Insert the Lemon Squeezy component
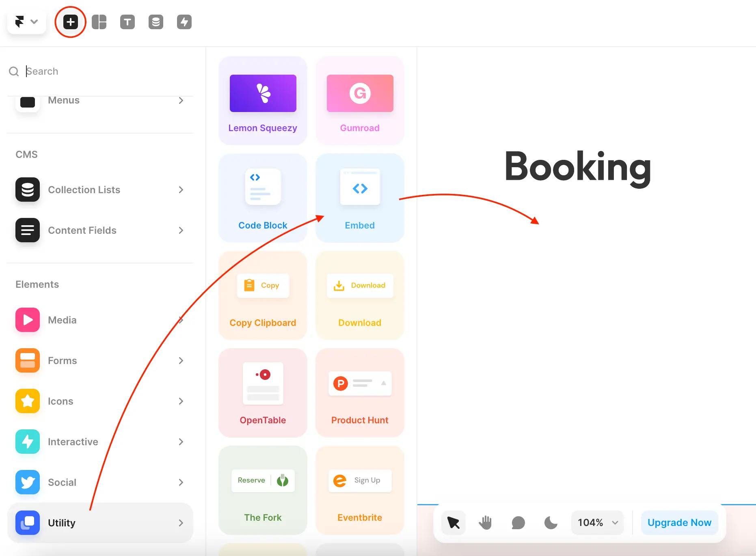Viewport: 756px width, 556px height. (x=263, y=101)
